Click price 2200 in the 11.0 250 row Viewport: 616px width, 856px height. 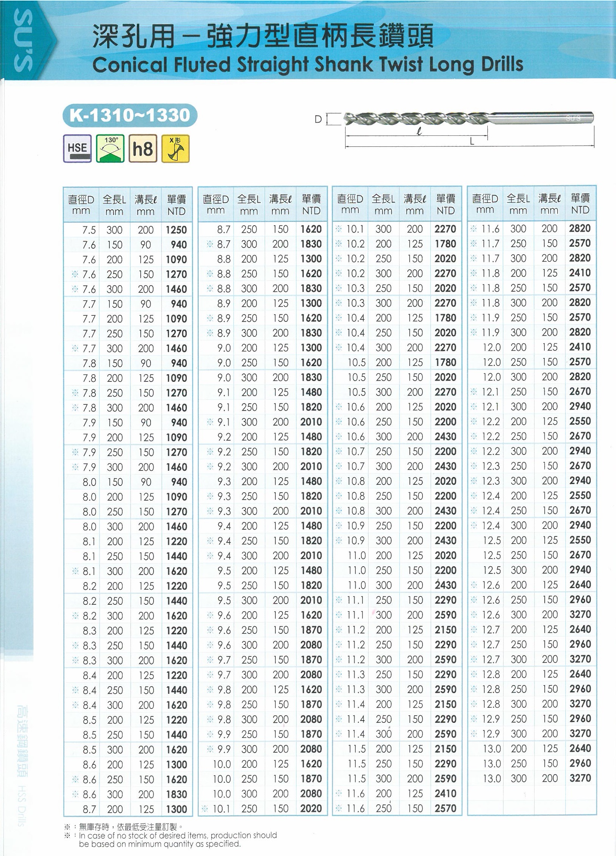point(445,570)
